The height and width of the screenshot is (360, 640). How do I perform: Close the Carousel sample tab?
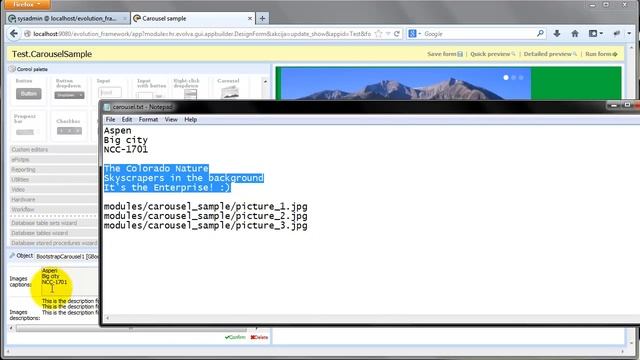tap(250, 18)
